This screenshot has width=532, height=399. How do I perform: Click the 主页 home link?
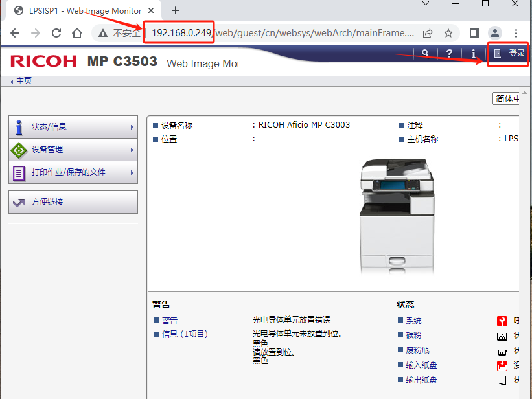coord(23,81)
